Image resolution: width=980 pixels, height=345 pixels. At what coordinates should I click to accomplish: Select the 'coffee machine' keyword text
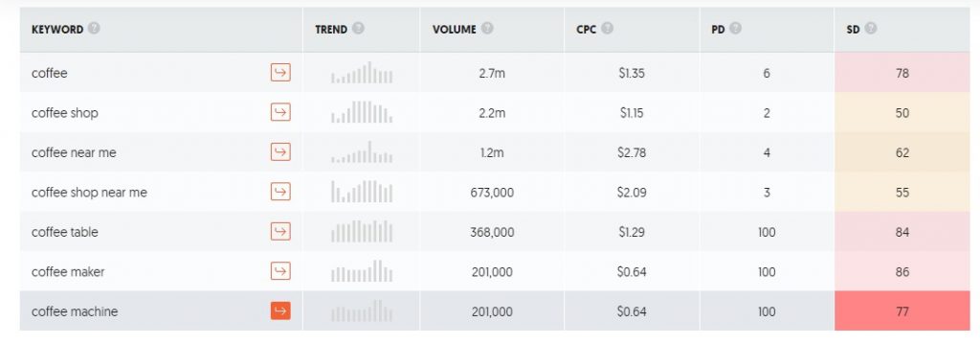75,311
